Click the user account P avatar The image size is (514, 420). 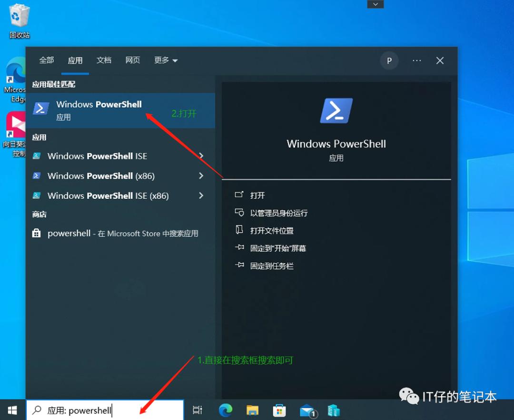[x=389, y=60]
